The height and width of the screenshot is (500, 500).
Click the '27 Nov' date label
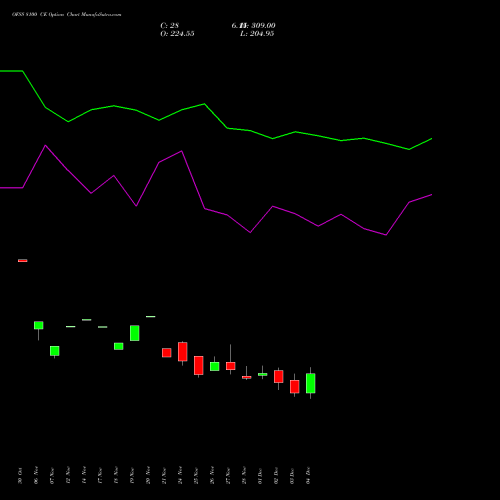tap(228, 476)
